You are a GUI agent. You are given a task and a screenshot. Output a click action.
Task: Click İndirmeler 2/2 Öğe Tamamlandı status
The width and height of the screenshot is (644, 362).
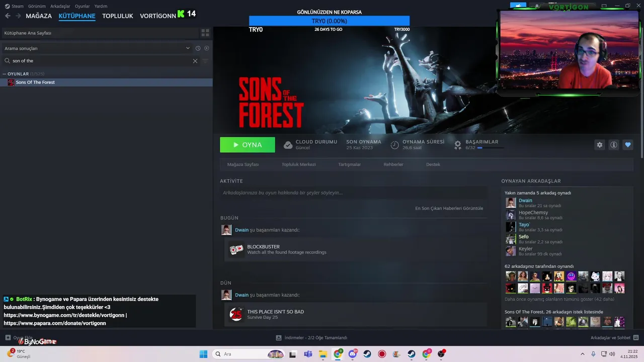[316, 338]
